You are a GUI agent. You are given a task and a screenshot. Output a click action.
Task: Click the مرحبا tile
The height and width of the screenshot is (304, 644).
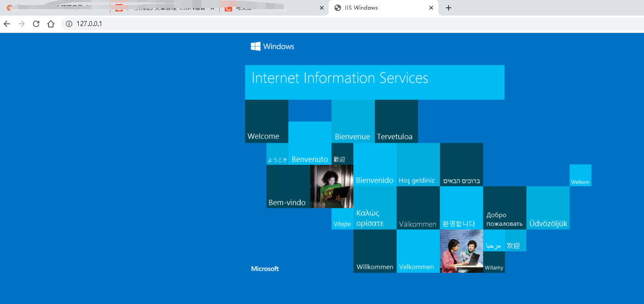494,240
